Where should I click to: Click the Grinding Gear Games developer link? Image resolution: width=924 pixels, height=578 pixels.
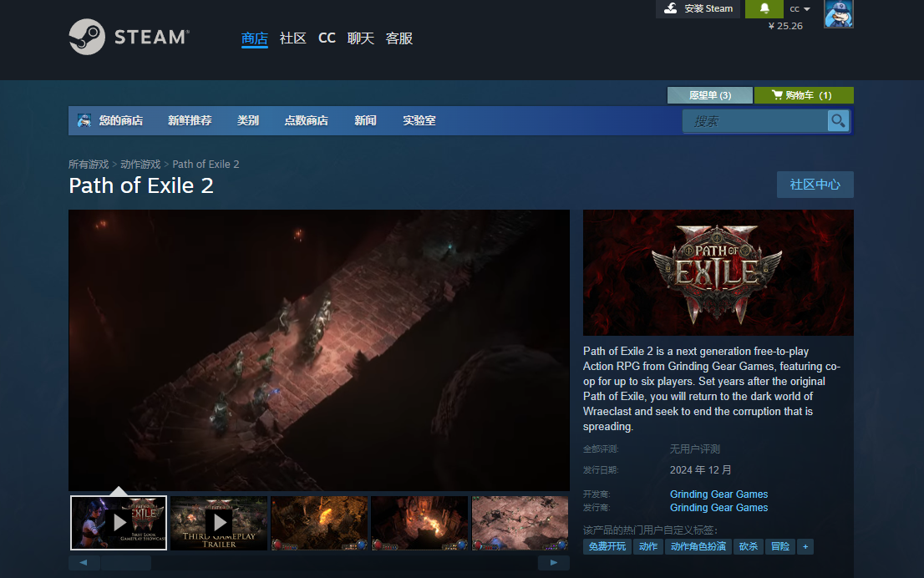coord(718,494)
